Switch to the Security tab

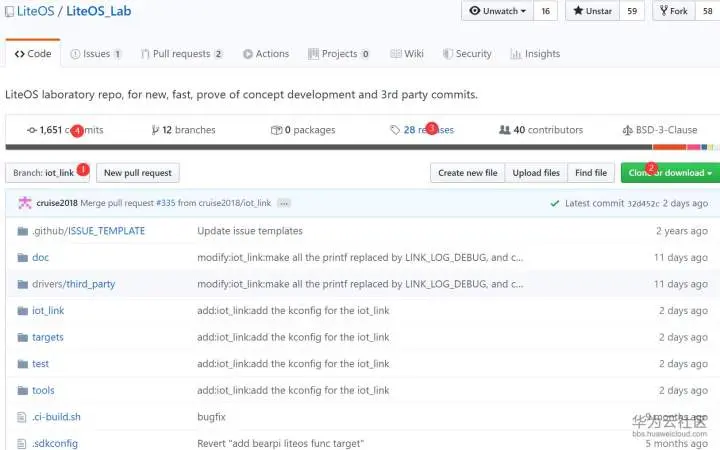(x=467, y=54)
